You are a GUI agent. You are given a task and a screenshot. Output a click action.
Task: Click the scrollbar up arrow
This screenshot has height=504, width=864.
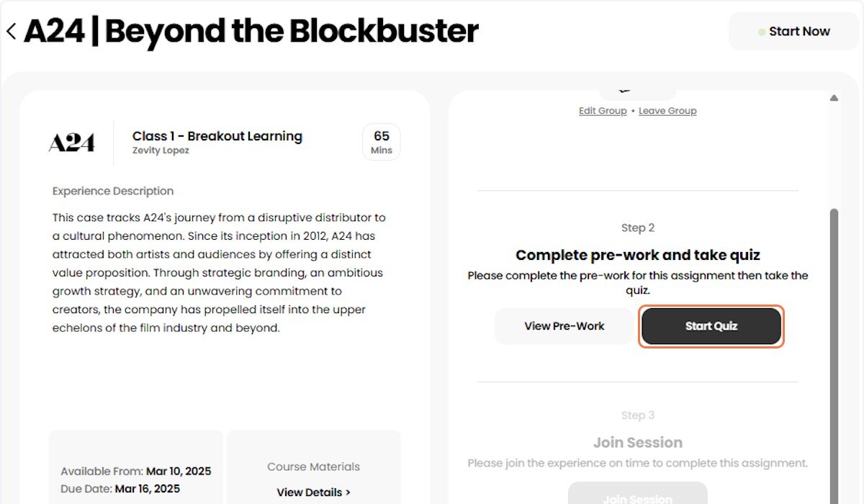834,98
